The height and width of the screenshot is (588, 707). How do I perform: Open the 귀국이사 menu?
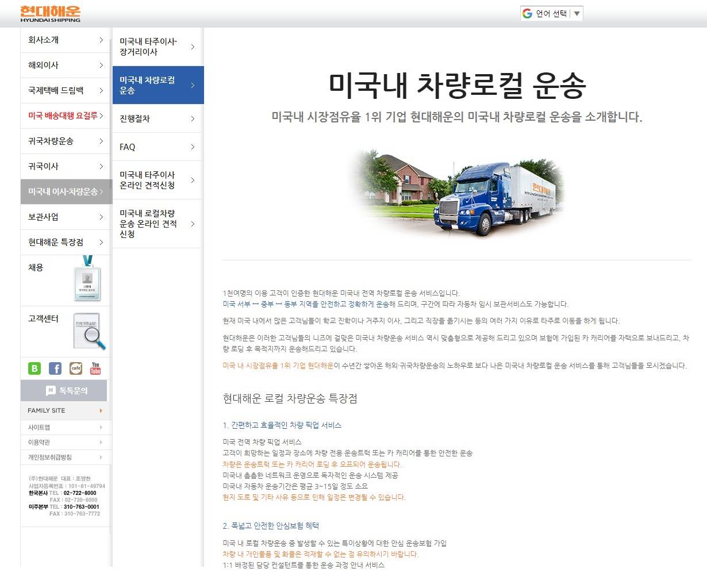[66, 166]
